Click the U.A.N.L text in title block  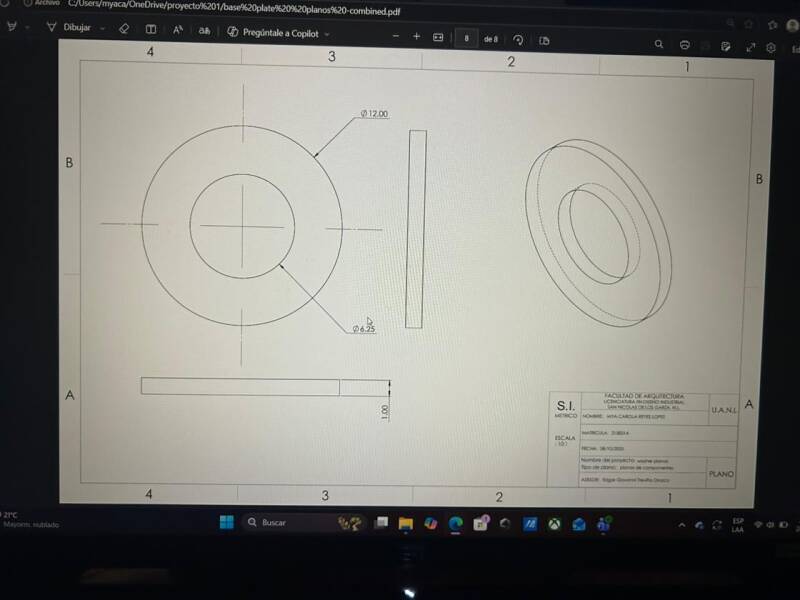click(724, 410)
